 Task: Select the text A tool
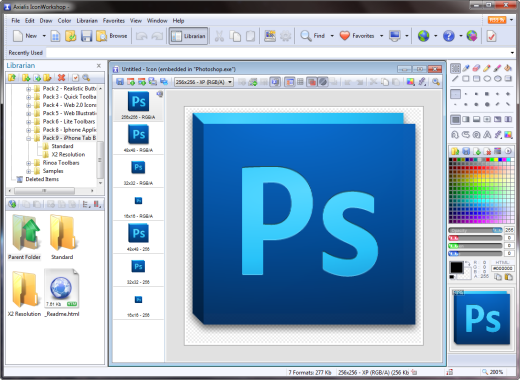[487, 135]
